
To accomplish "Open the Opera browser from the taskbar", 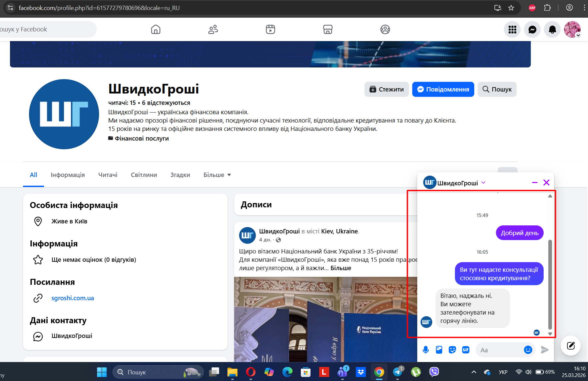I will (x=250, y=372).
